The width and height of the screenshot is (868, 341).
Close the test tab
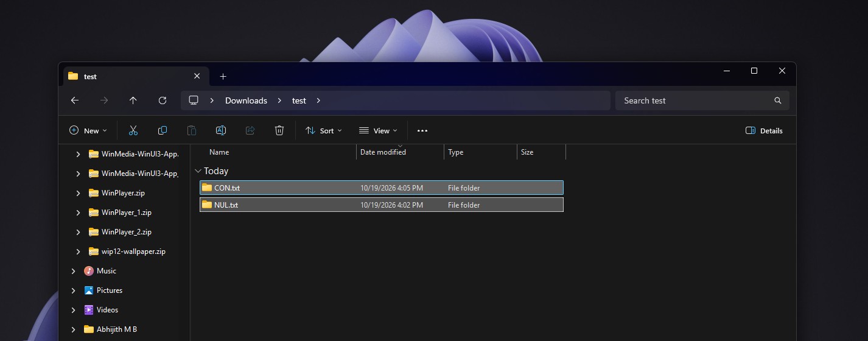coord(197,76)
